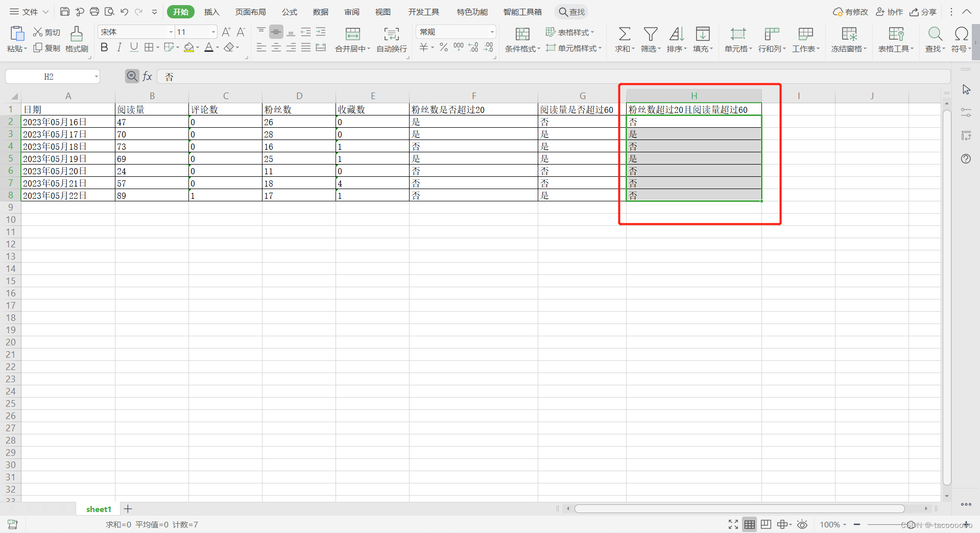The image size is (980, 533).
Task: Click the Paste clipboard icon
Action: click(17, 33)
